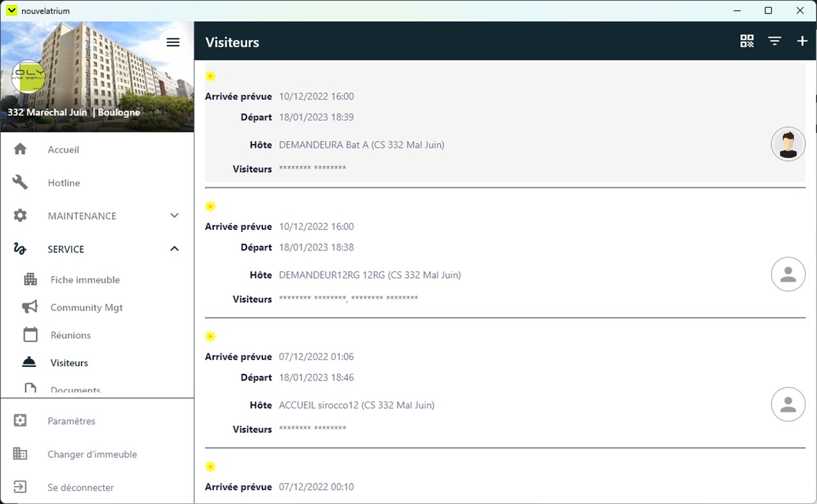
Task: Open the Fiche immeuble page
Action: tap(85, 280)
